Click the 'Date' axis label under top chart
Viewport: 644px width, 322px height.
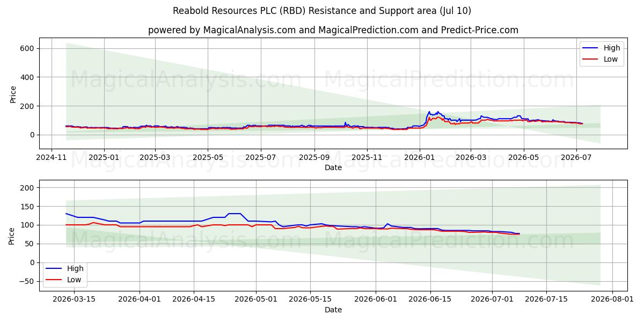pos(333,168)
